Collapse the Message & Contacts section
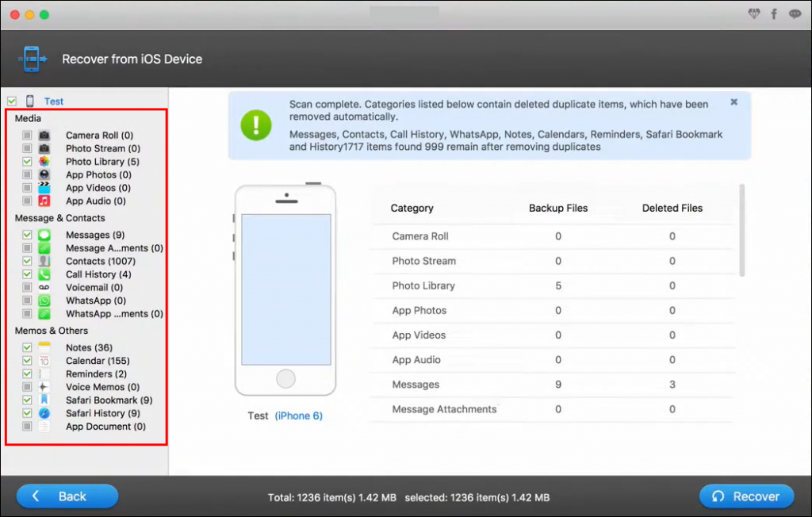Screen dimensions: 812x517 click(59, 217)
